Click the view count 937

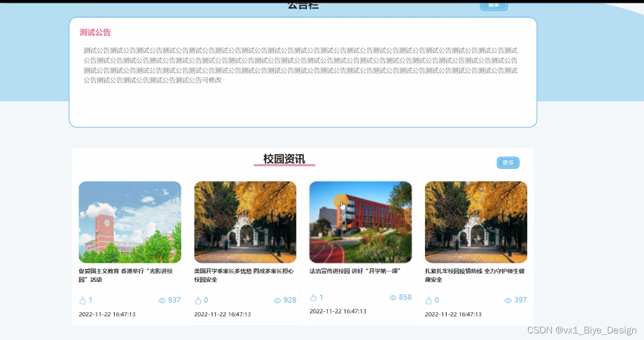pyautogui.click(x=174, y=300)
